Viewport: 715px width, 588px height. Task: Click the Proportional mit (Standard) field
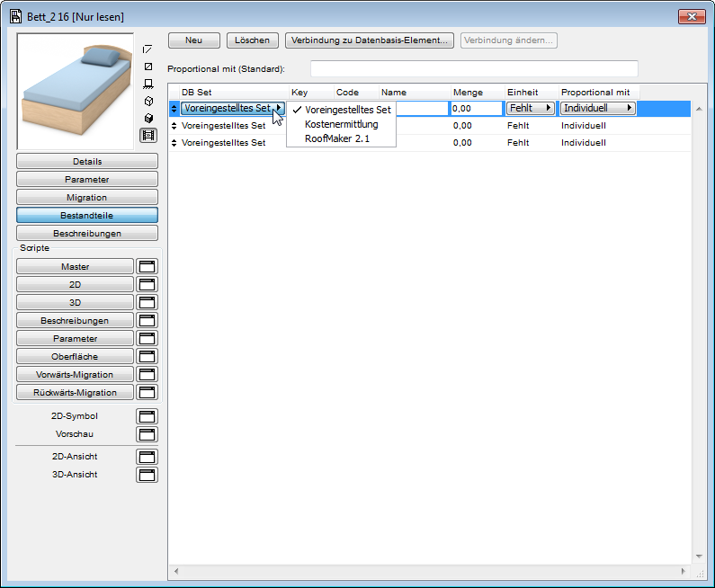[474, 69]
